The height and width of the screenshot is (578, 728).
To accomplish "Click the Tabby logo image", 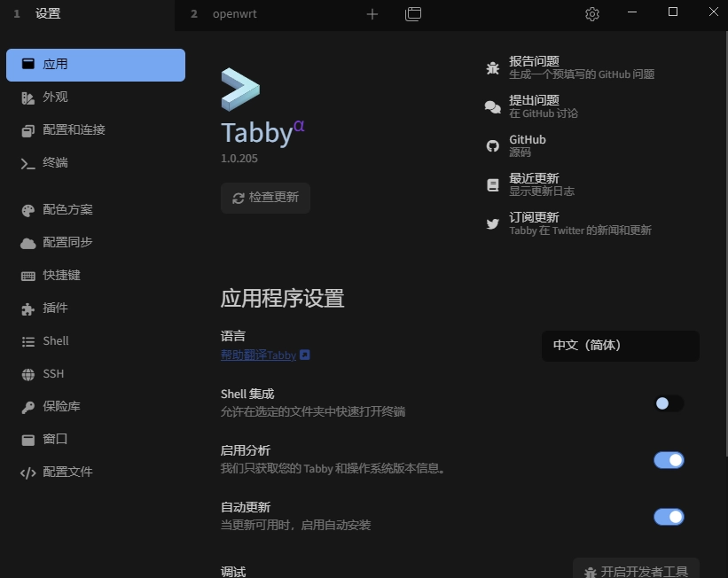I will click(240, 90).
